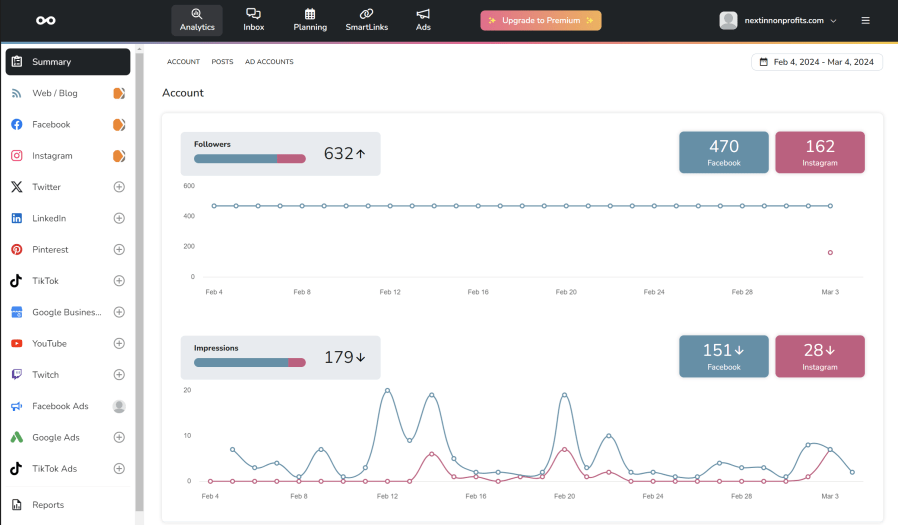
Task: Click the Upgrade to Premium button
Action: (540, 20)
